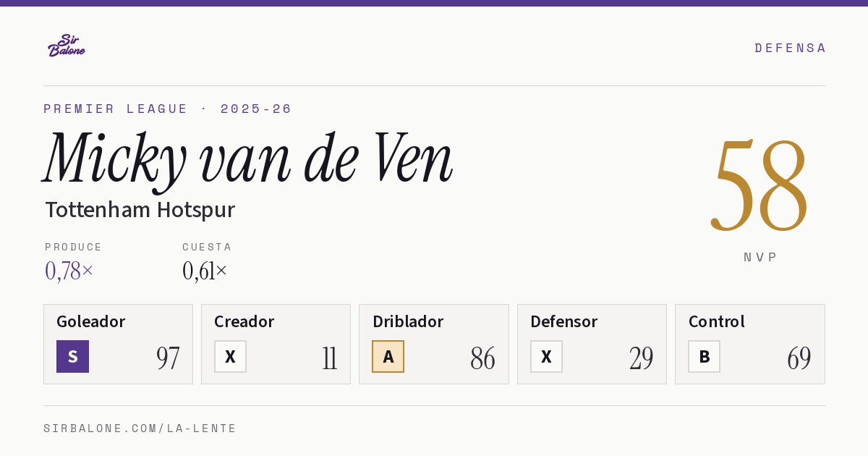The height and width of the screenshot is (456, 868).
Task: Click the Sir Balone logo
Action: 67,46
